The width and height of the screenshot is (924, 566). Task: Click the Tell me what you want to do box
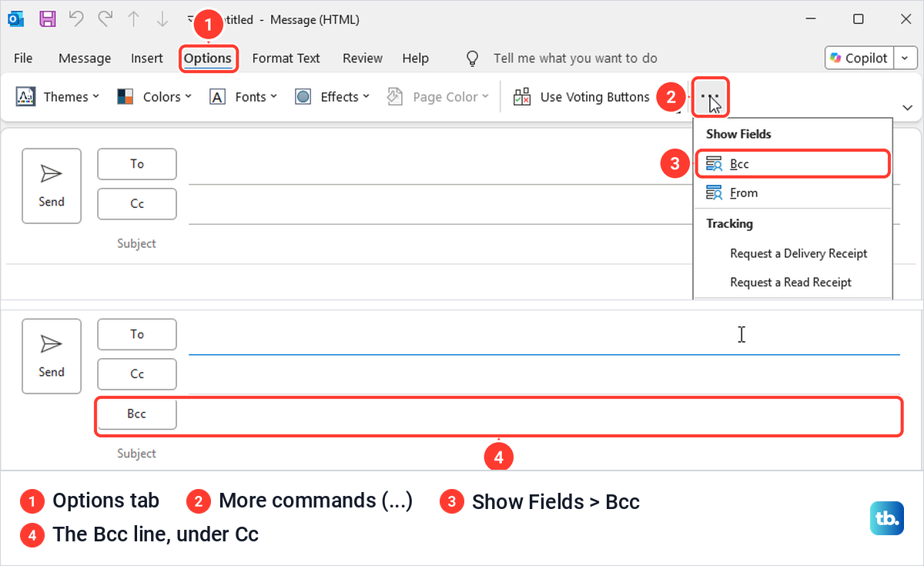pyautogui.click(x=575, y=58)
